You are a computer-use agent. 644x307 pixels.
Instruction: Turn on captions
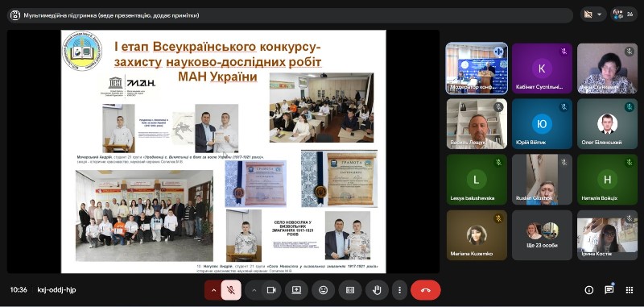(350, 290)
